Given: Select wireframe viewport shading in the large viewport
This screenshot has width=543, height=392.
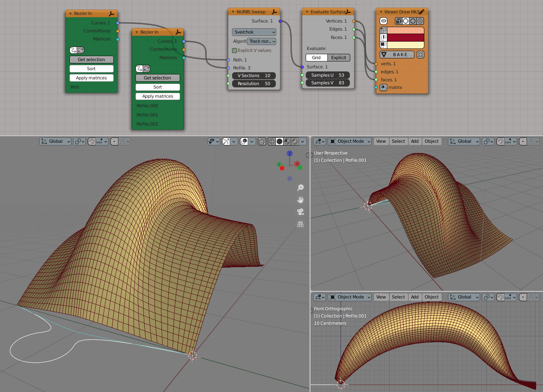Looking at the screenshot, I should click(272, 141).
